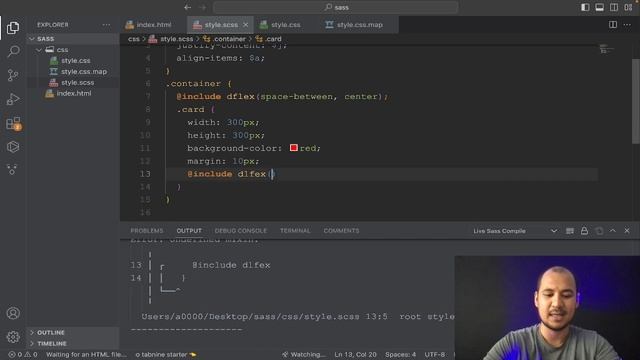640x360 pixels.
Task: Go forward with the right arrow
Action: tap(202, 7)
